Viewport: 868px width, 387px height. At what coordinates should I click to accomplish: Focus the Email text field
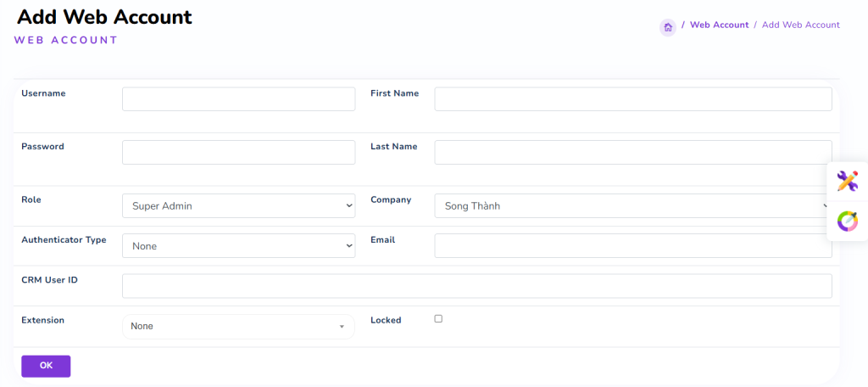click(632, 245)
